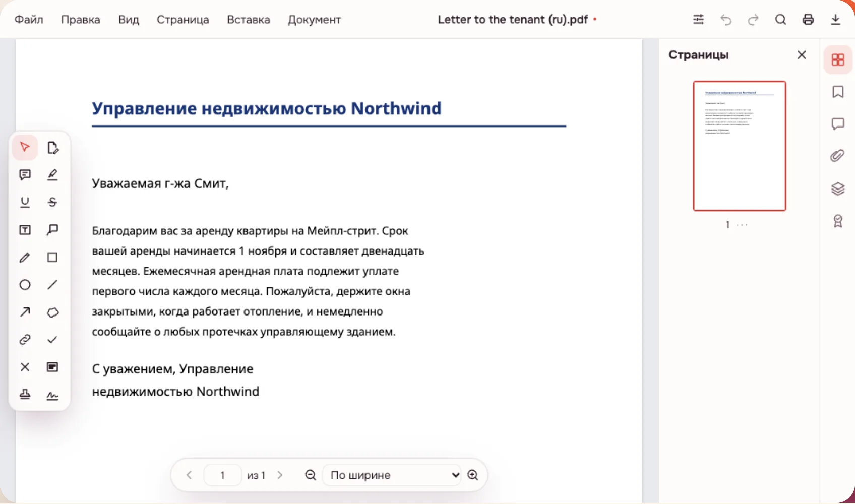The image size is (855, 504).
Task: Print the document
Action: 808,20
